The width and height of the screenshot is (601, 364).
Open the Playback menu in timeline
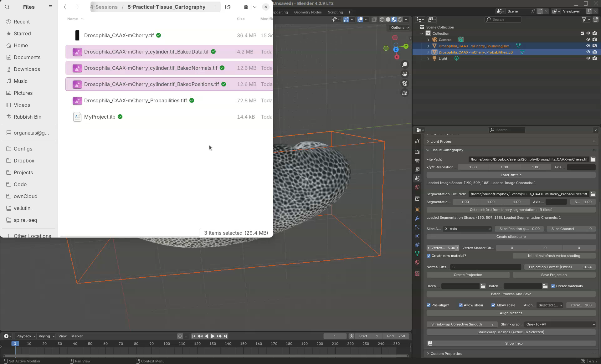[26, 336]
